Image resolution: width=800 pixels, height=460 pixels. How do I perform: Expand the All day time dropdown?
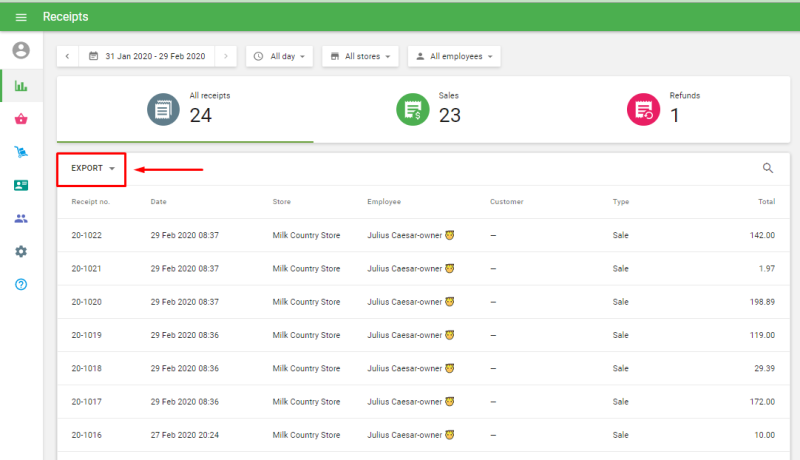tap(279, 56)
